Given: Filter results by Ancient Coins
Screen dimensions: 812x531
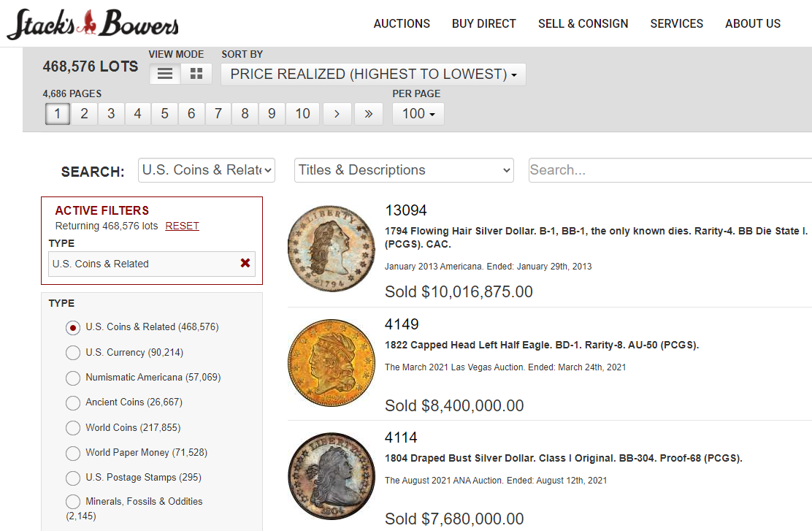Looking at the screenshot, I should point(73,402).
